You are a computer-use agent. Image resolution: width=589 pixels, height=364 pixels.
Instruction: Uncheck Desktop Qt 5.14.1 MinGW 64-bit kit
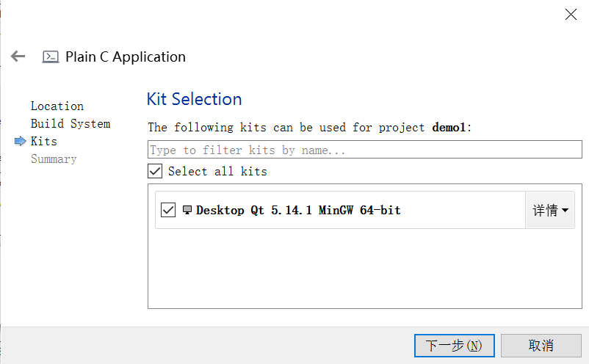[168, 210]
